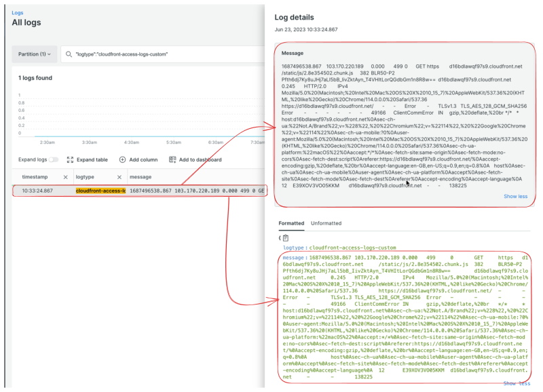
Task: Click the logtype key in formatted view
Action: [299, 248]
